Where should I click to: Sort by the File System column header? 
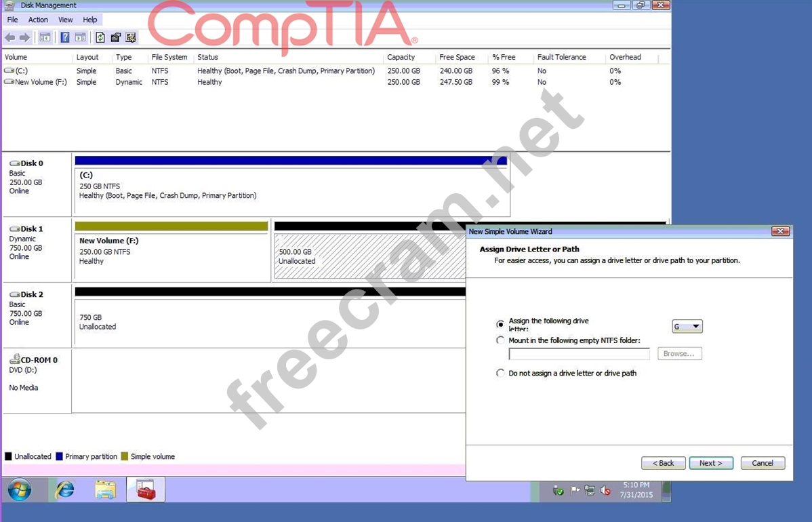click(x=170, y=57)
